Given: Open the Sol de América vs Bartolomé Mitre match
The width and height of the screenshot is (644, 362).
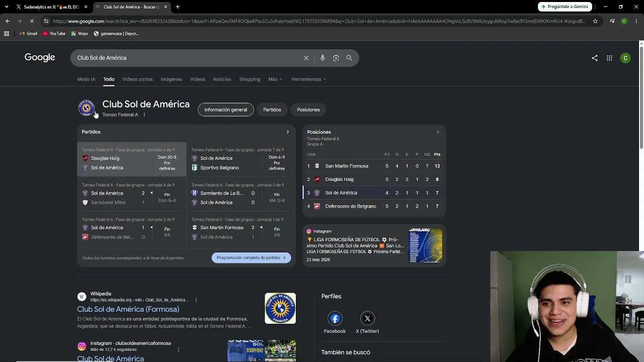Looking at the screenshot, I should (x=131, y=194).
